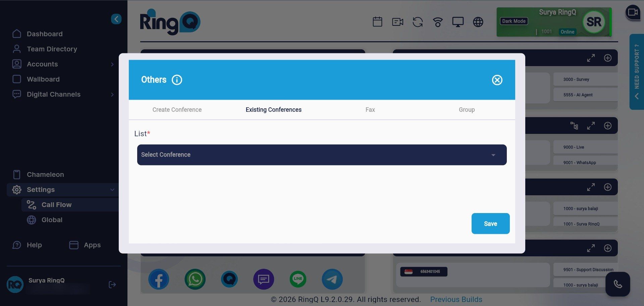Open the SR profile avatar
Image resolution: width=644 pixels, height=306 pixels.
[594, 22]
